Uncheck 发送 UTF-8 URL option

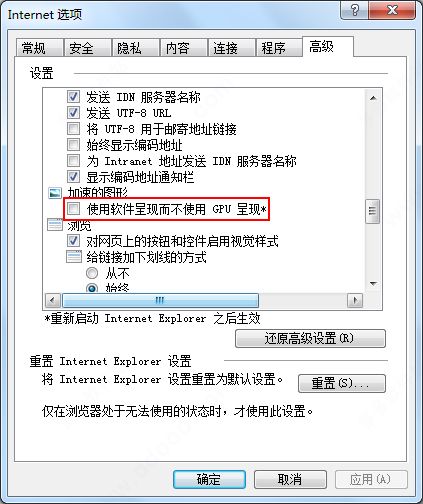point(73,113)
